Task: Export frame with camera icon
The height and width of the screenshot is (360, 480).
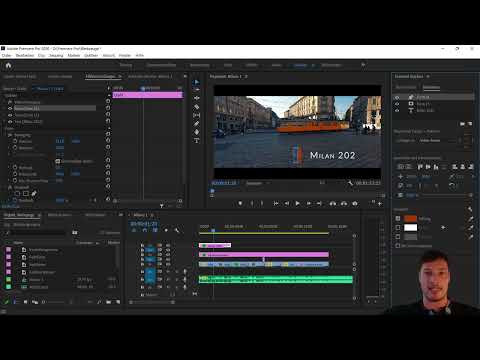Action: point(355,203)
